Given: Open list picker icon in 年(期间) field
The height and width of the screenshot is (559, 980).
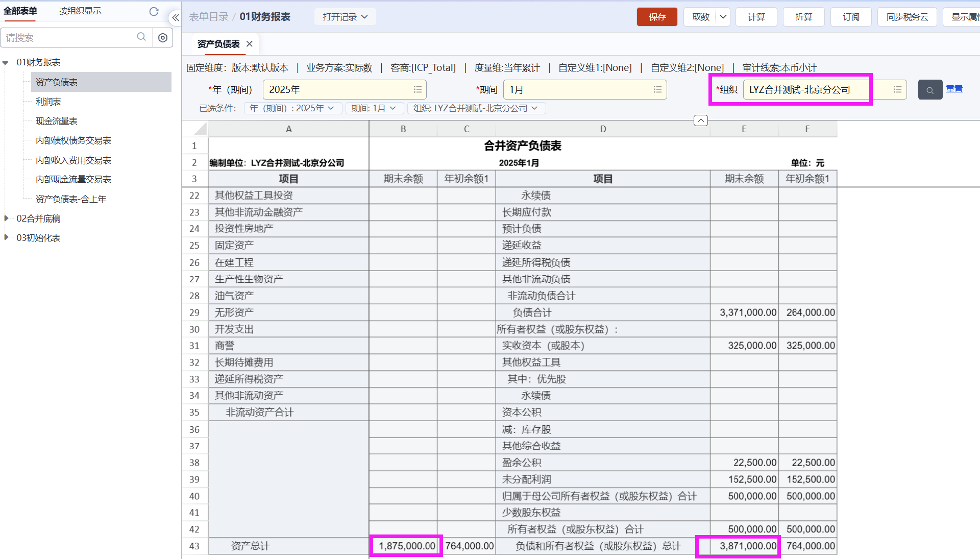Looking at the screenshot, I should pos(418,89).
